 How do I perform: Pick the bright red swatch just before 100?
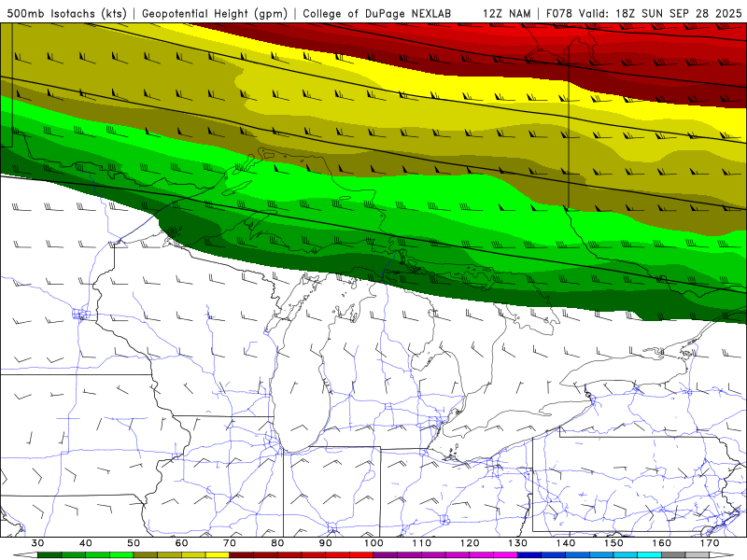(361, 554)
